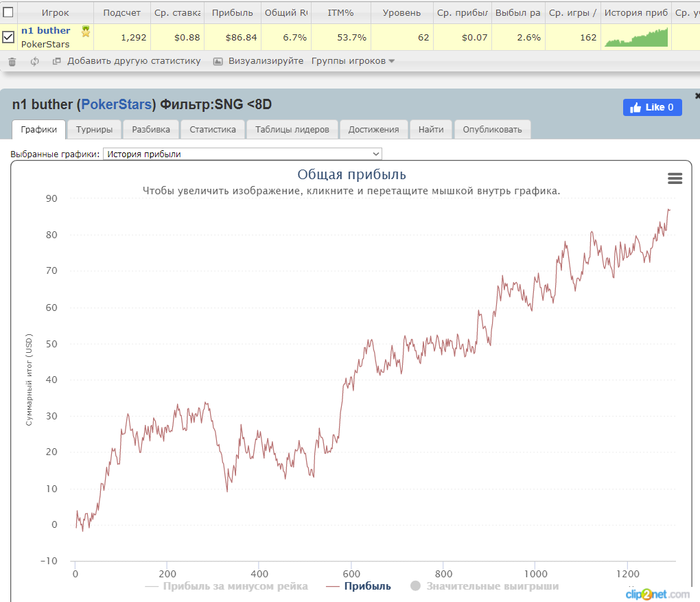Click the Визуализируйте link

pos(266,61)
